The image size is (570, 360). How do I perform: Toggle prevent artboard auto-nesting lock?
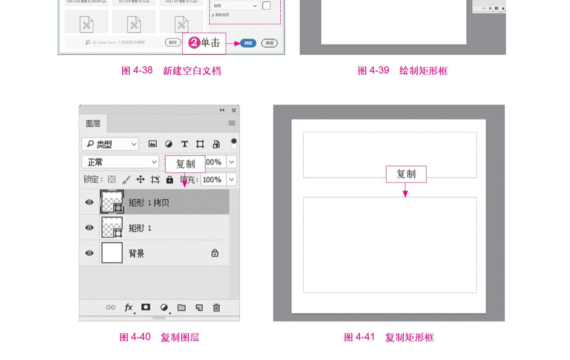tap(155, 179)
